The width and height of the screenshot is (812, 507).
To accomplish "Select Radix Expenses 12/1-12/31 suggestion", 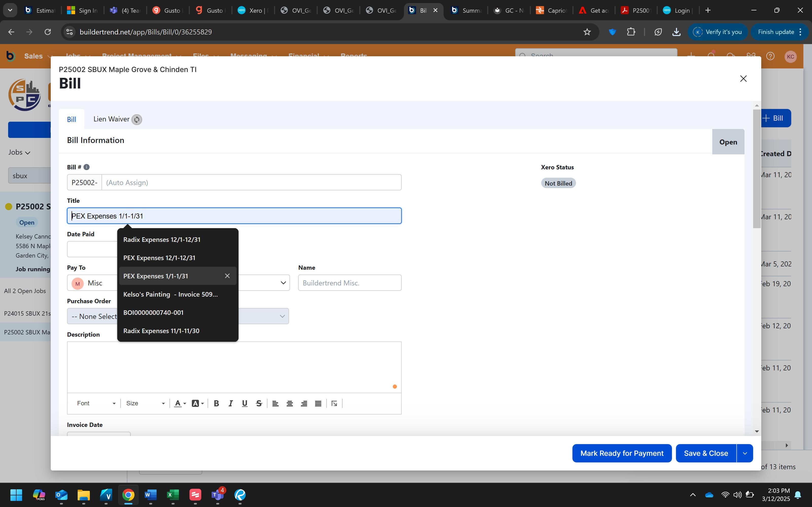I will [162, 240].
